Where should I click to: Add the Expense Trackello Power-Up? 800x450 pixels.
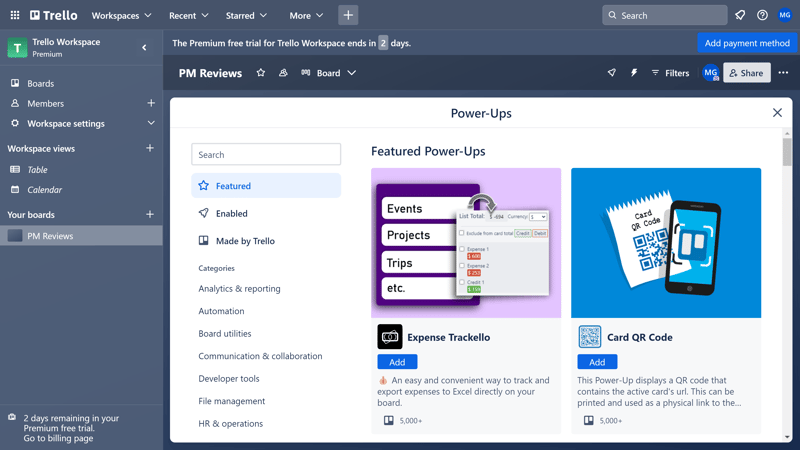tap(397, 362)
